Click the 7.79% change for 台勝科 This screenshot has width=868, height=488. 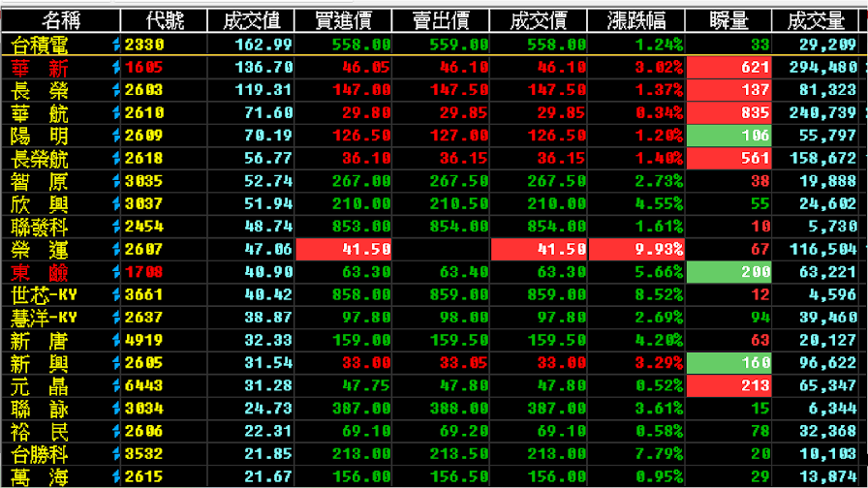click(659, 454)
